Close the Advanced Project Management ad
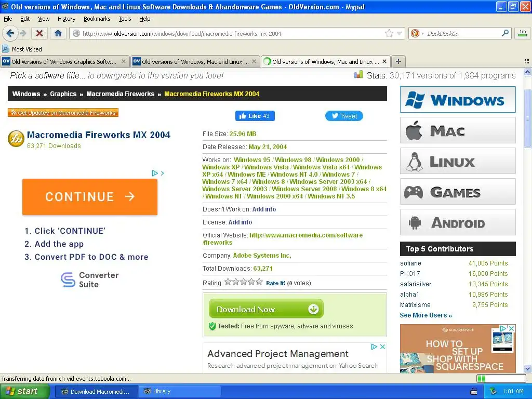 (382, 347)
